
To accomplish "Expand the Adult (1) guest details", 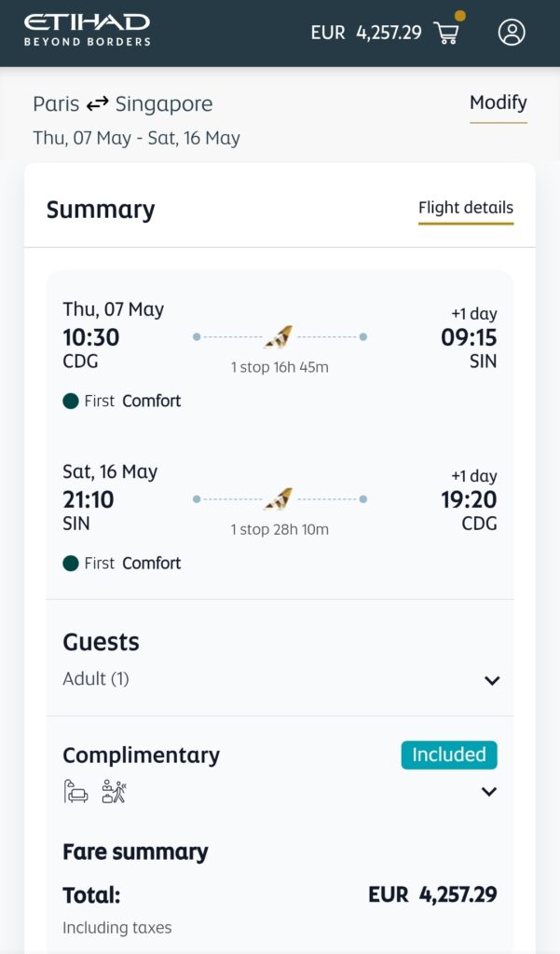I will click(x=96, y=679).
